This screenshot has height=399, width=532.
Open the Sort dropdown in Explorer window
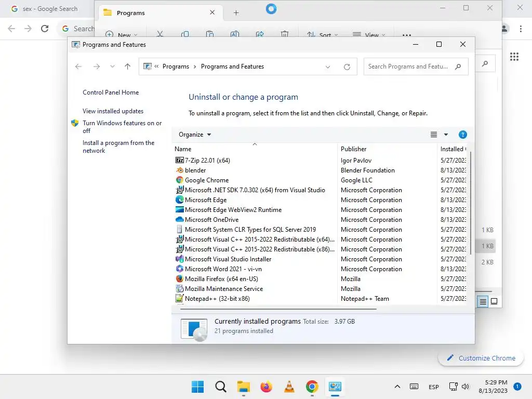click(x=322, y=34)
